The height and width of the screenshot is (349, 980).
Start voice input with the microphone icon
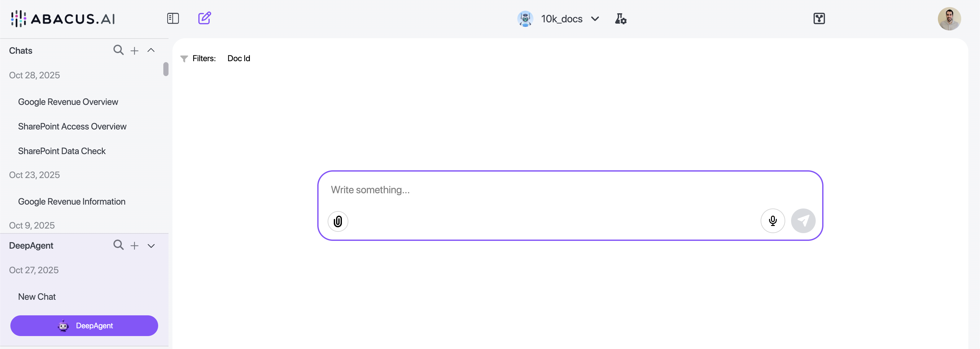click(773, 220)
